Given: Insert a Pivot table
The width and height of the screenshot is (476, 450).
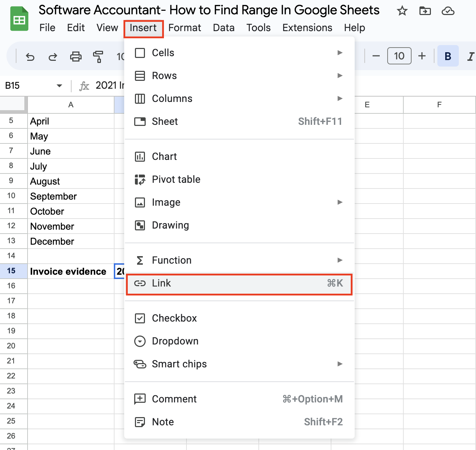Looking at the screenshot, I should point(239,180).
